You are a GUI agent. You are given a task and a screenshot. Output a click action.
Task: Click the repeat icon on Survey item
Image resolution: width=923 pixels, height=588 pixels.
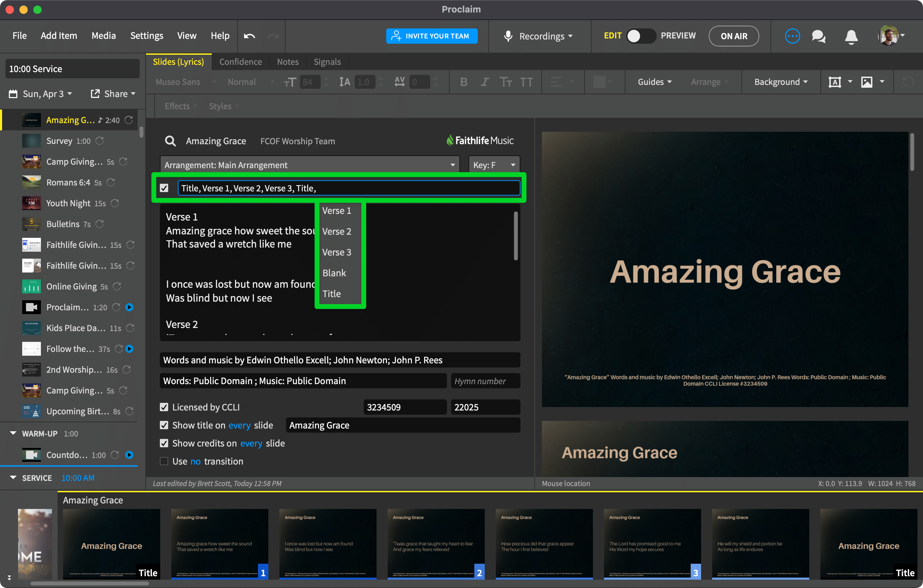100,141
